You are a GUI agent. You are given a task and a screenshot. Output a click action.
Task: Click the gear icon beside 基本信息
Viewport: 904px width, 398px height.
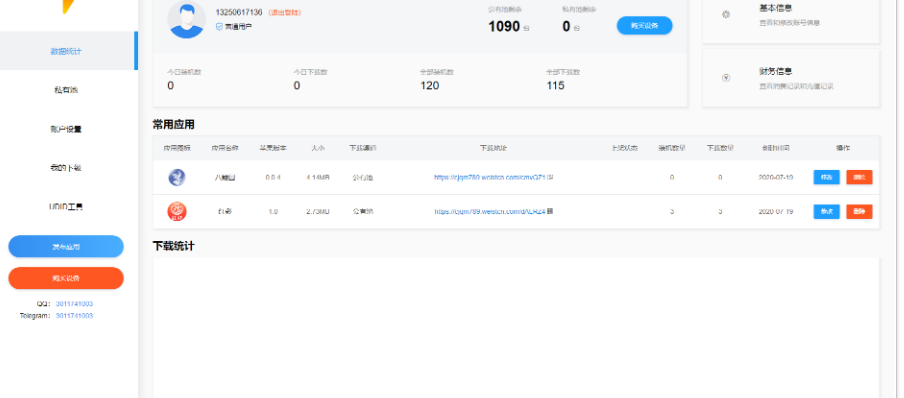(x=726, y=14)
